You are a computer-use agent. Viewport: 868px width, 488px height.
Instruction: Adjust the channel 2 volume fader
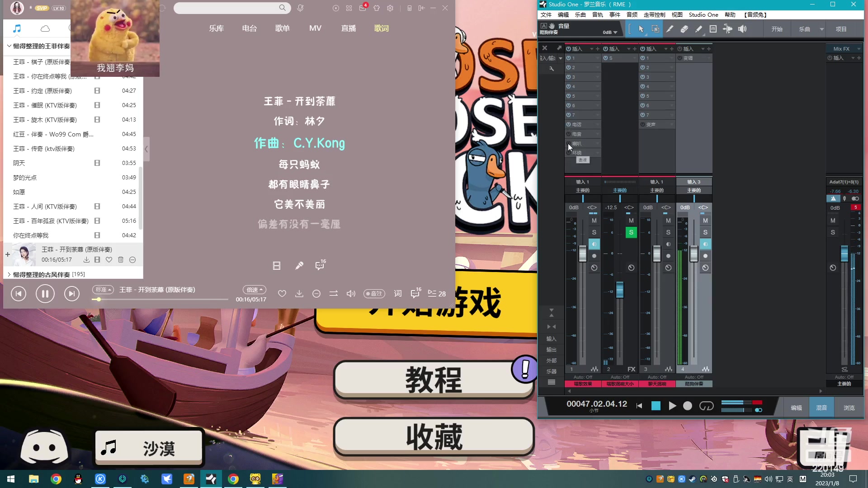point(620,290)
